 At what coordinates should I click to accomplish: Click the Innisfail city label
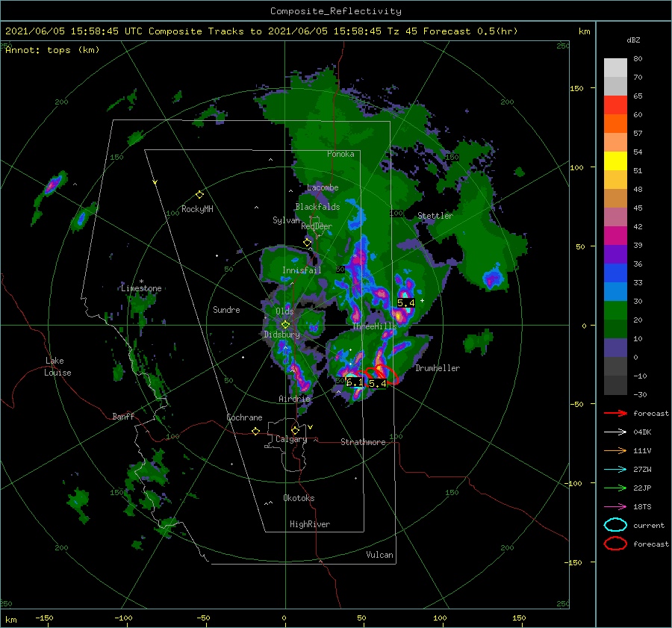[x=302, y=270]
